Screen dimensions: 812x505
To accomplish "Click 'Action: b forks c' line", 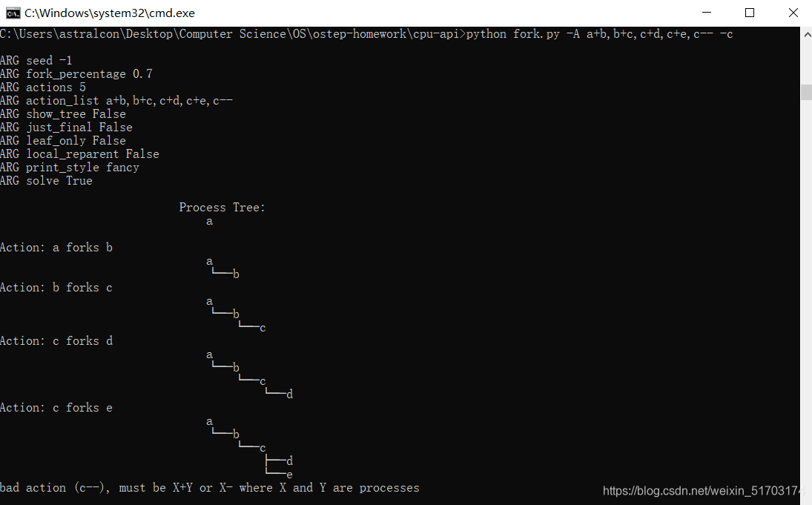I will (x=56, y=288).
